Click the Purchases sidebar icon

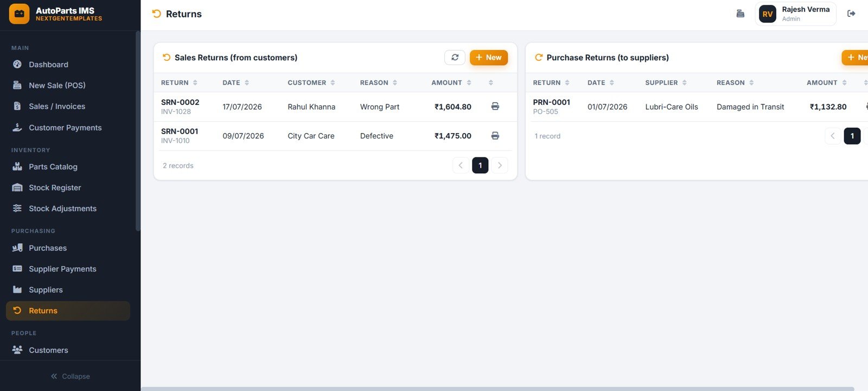point(17,248)
